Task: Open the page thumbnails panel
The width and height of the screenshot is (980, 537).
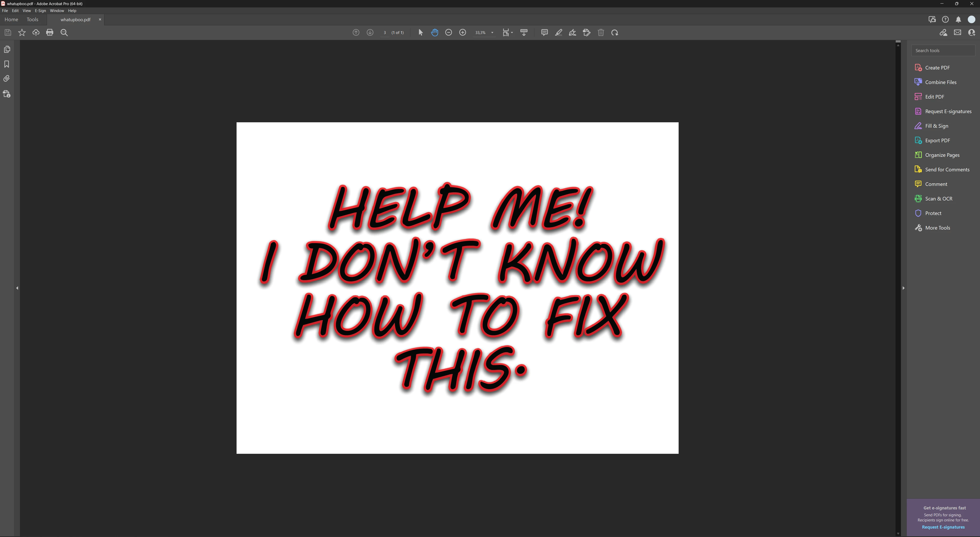Action: 7,50
